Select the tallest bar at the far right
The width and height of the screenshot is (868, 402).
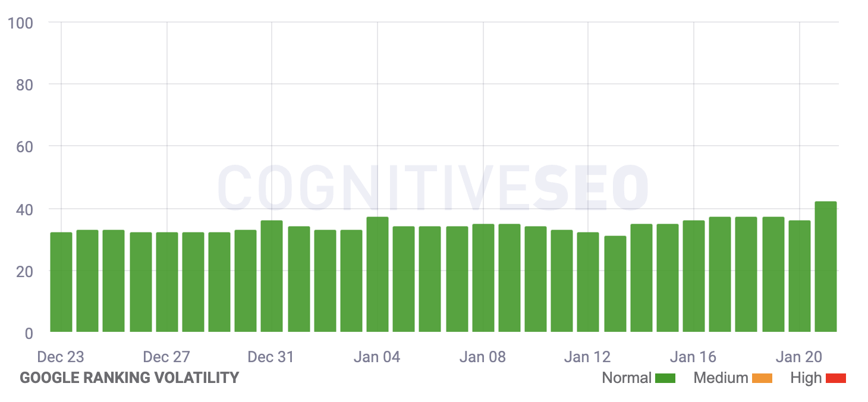(x=826, y=267)
